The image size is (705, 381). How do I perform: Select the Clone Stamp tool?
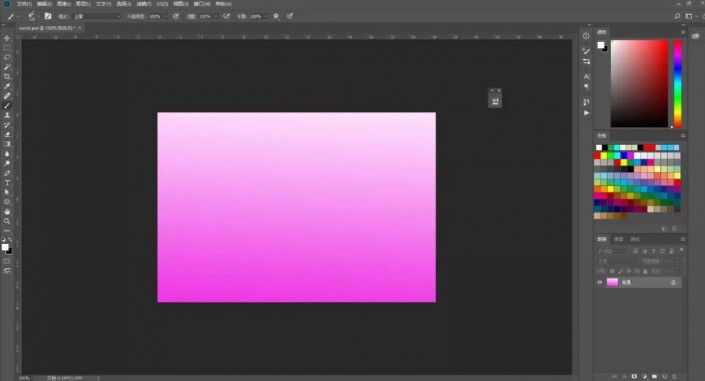coord(7,115)
